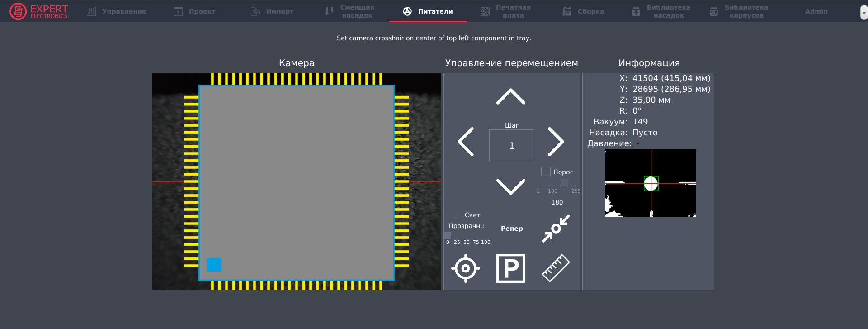Click the Admin user label
The image size is (868, 329).
click(x=816, y=11)
